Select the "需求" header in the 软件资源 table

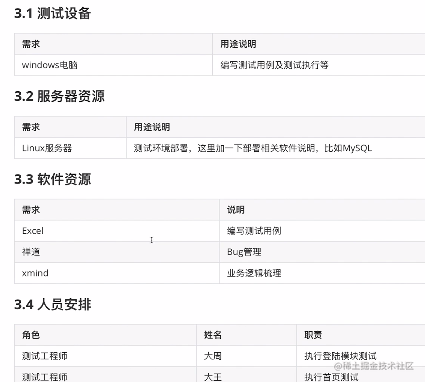coord(117,210)
